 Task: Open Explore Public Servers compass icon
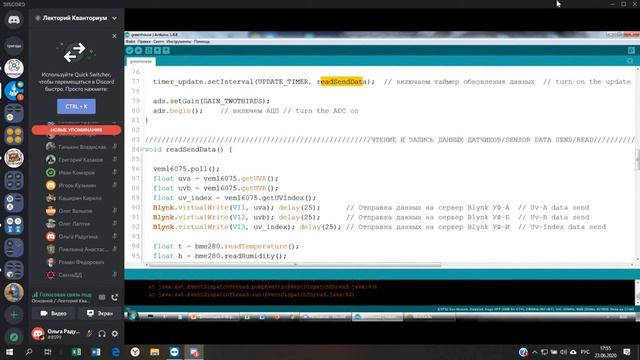coord(14,337)
